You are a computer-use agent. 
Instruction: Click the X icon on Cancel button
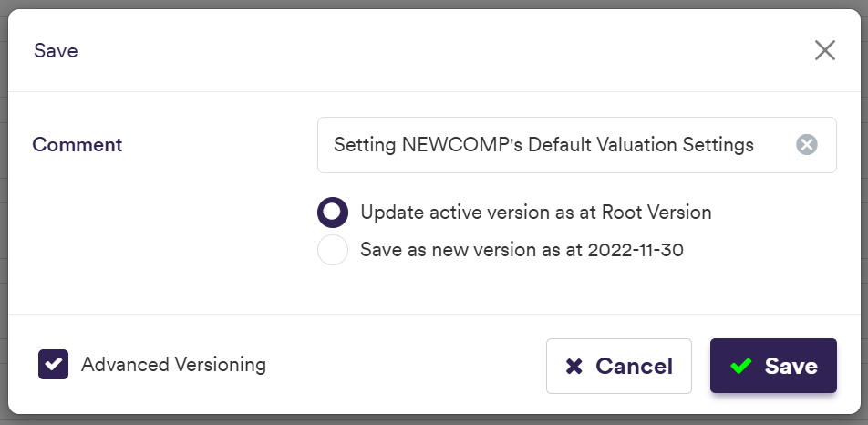click(574, 367)
